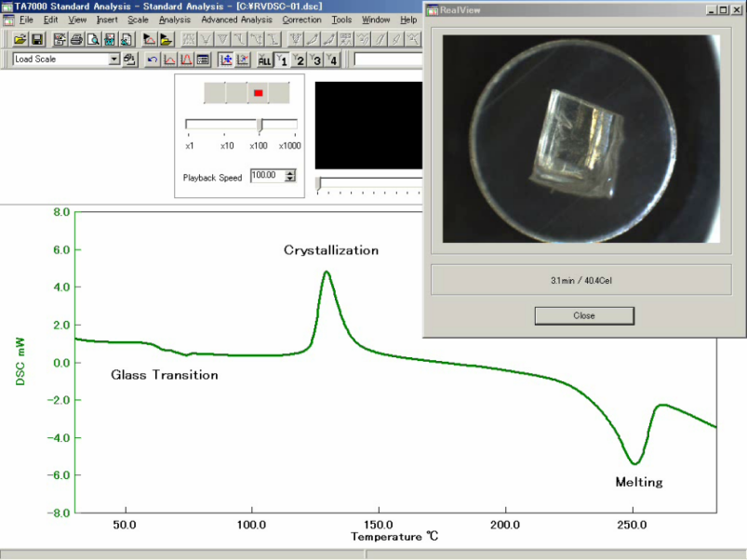Select the Y4 axis icon

pyautogui.click(x=333, y=60)
